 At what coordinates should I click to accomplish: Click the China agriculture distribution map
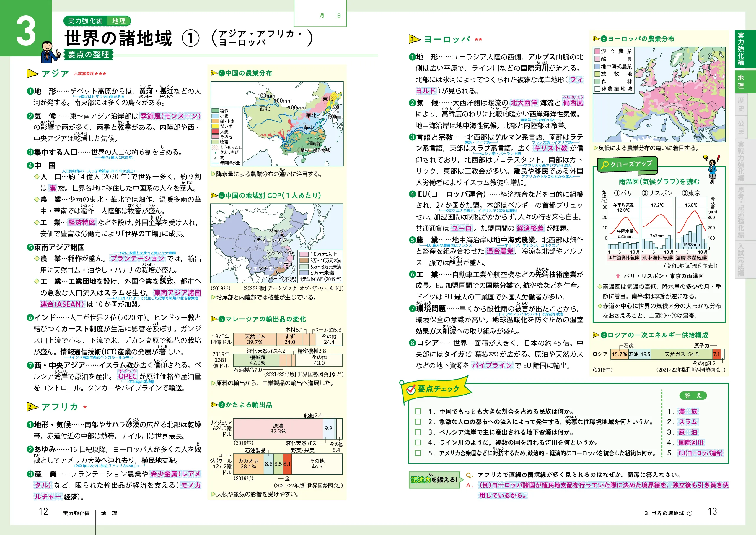click(277, 124)
